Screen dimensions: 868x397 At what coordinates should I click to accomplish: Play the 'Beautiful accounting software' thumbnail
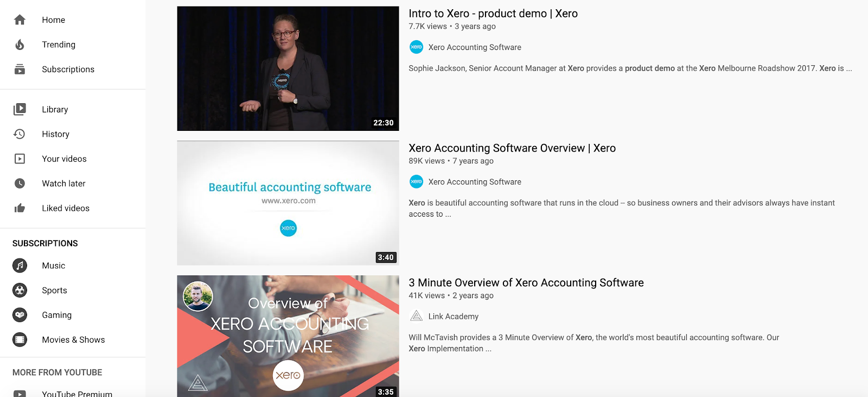tap(288, 203)
